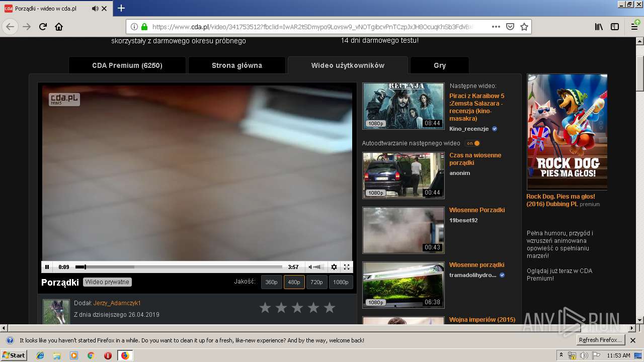Click the Wideo prywatne badge
The height and width of the screenshot is (362, 644).
click(107, 282)
